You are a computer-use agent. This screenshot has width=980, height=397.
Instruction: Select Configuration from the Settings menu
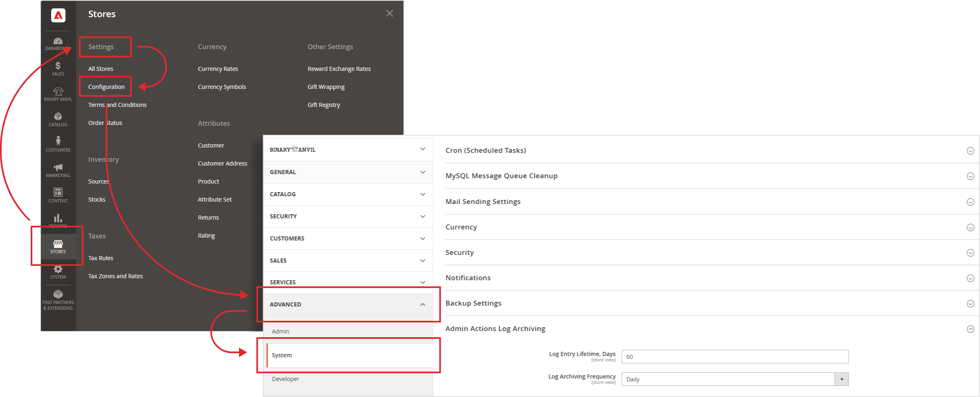tap(106, 86)
